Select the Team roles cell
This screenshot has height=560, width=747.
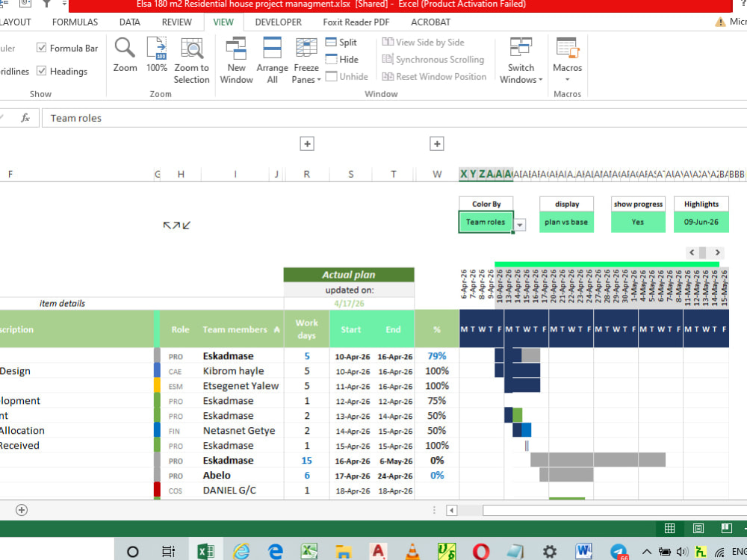(486, 222)
